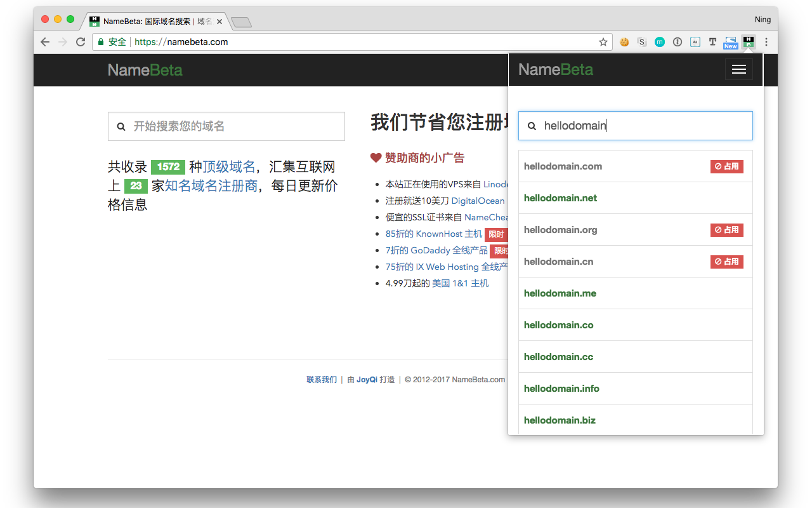
Task: Open the 美国 1&1 主机 link
Action: (x=461, y=283)
